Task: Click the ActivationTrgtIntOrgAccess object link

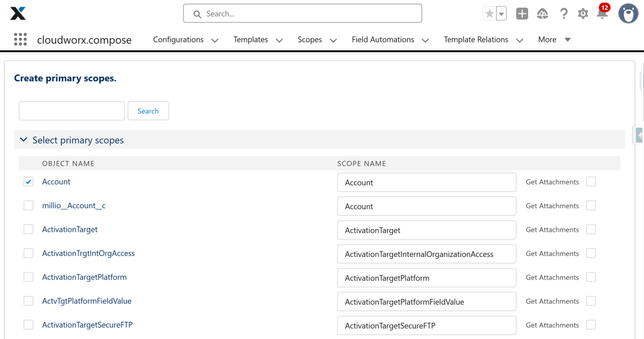Action: tap(89, 253)
